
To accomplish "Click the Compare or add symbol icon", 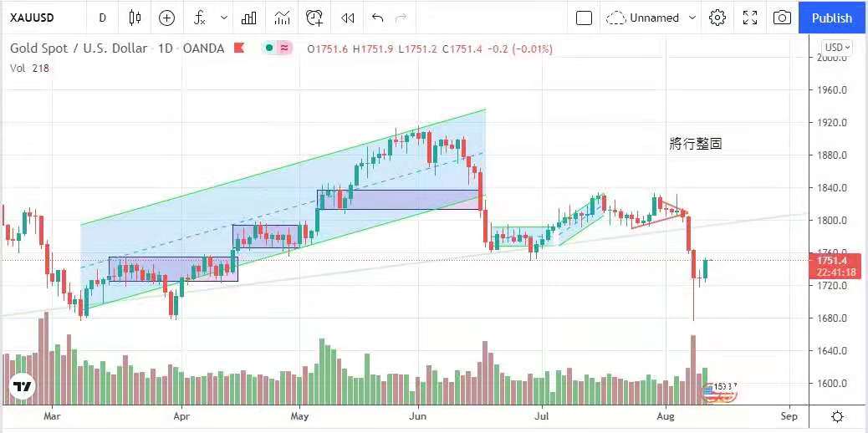I will tap(167, 18).
